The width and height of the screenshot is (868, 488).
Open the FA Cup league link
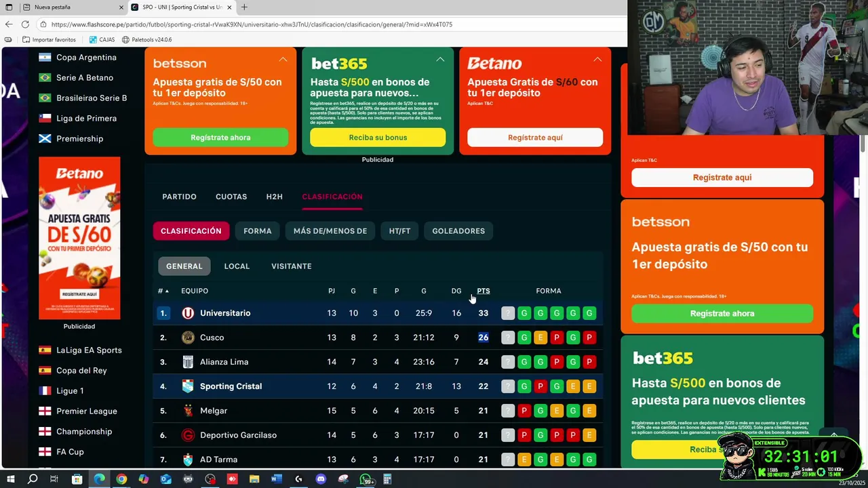pos(70,452)
